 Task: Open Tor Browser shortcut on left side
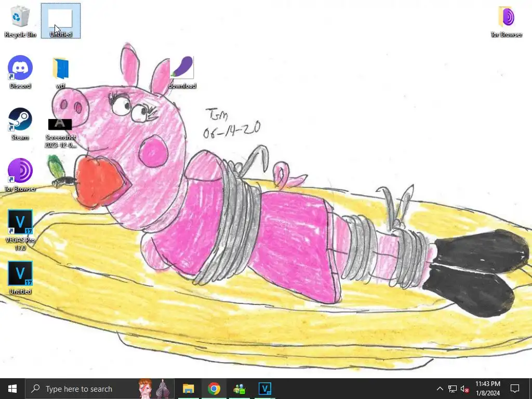[20, 175]
